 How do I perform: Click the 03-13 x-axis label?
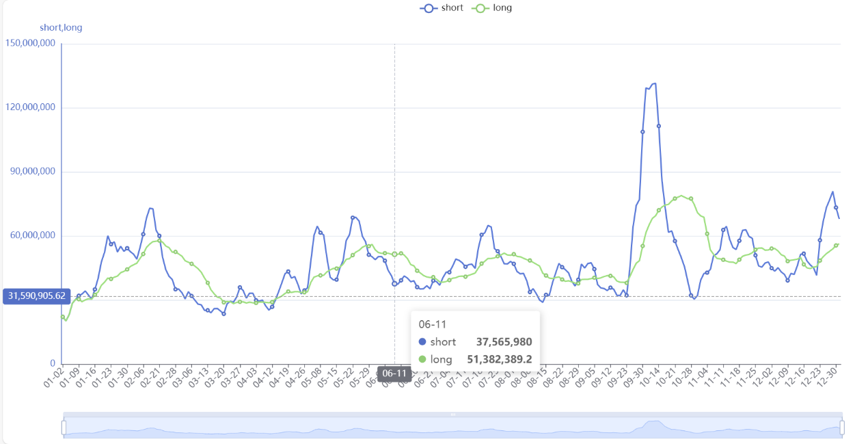point(199,378)
